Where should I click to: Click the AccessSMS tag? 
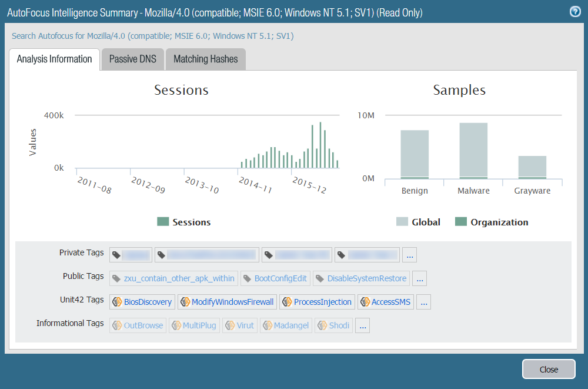click(386, 302)
